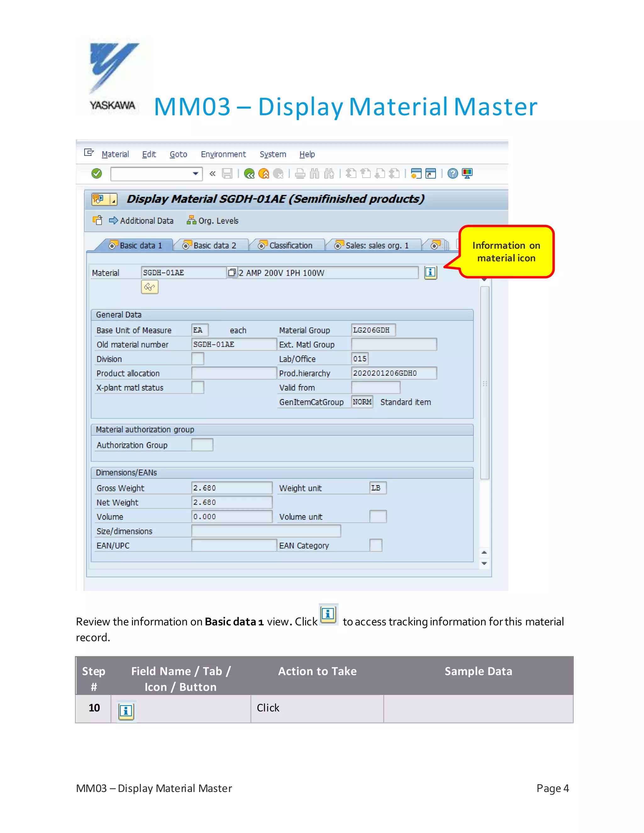The height and width of the screenshot is (833, 644).
Task: Open the Goto menu
Action: (x=178, y=154)
